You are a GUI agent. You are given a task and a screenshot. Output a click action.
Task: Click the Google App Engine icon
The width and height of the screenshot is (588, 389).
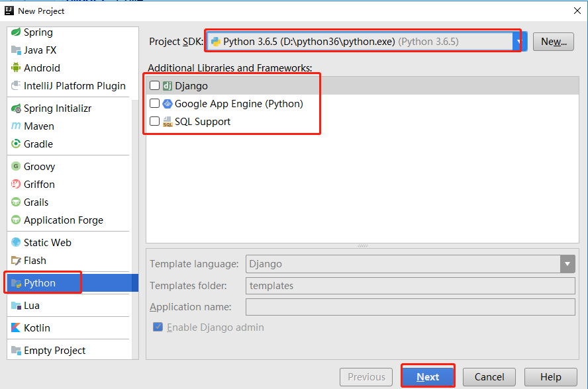(x=168, y=104)
